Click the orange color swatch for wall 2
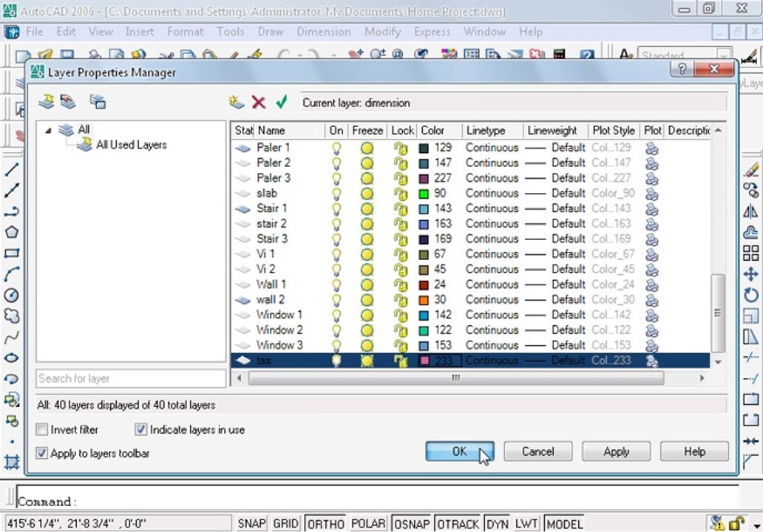Viewport: 763px width, 532px height. pyautogui.click(x=424, y=300)
